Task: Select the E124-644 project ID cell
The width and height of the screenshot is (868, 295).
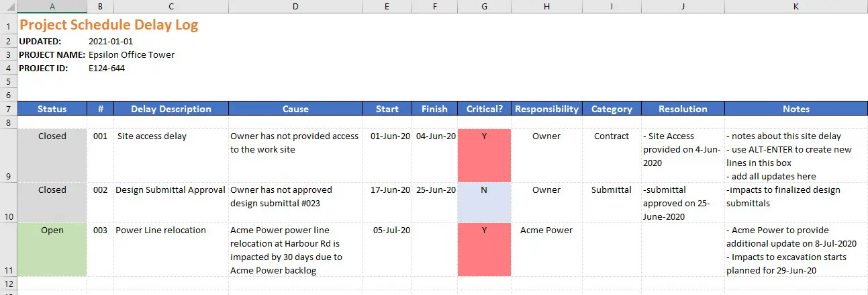Action: 107,68
